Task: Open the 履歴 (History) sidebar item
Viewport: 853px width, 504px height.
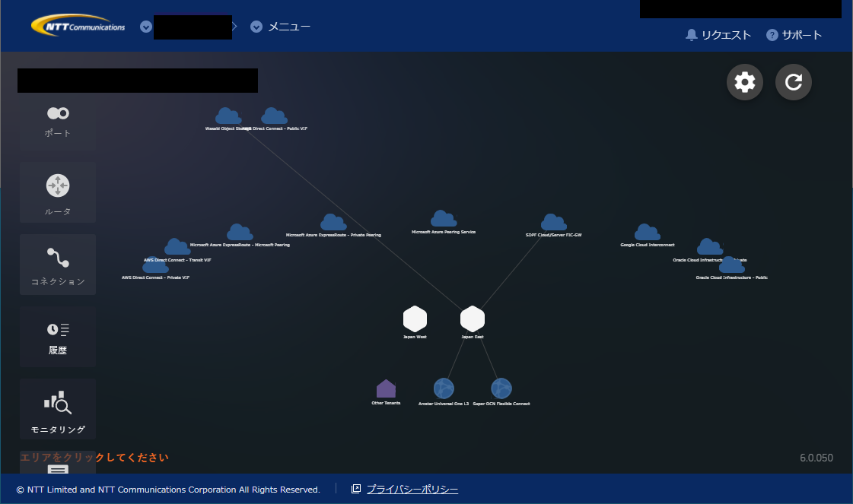Action: (x=58, y=337)
